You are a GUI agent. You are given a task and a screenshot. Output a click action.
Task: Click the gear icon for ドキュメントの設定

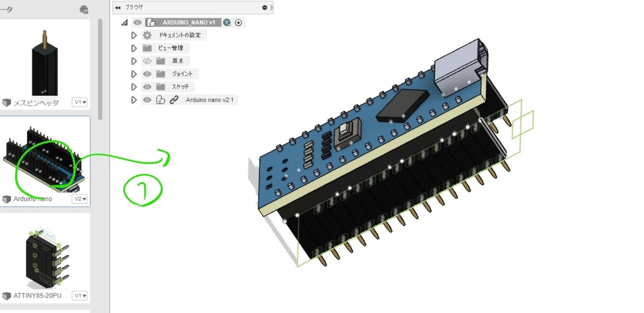coord(147,35)
